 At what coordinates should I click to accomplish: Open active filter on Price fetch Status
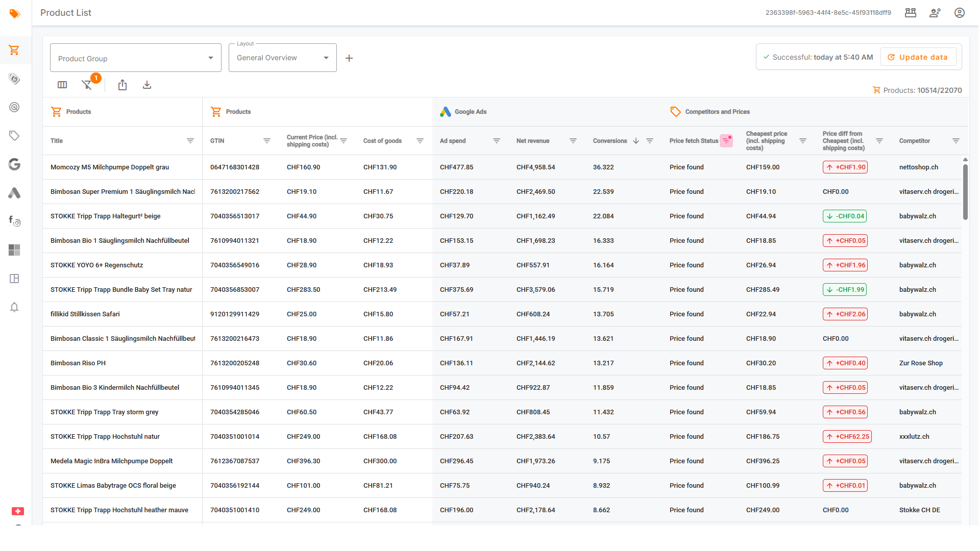pos(726,141)
